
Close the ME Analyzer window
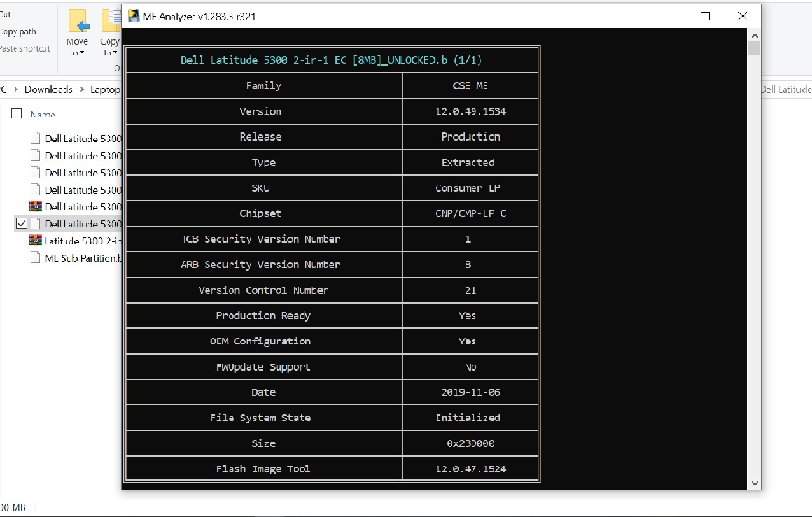coord(742,17)
